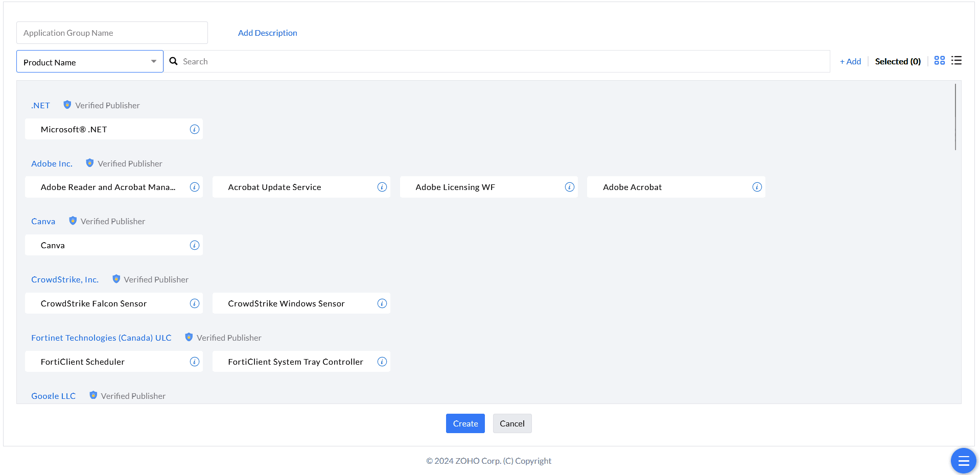
Task: View info for FortiClient System Tray Controller
Action: (382, 362)
